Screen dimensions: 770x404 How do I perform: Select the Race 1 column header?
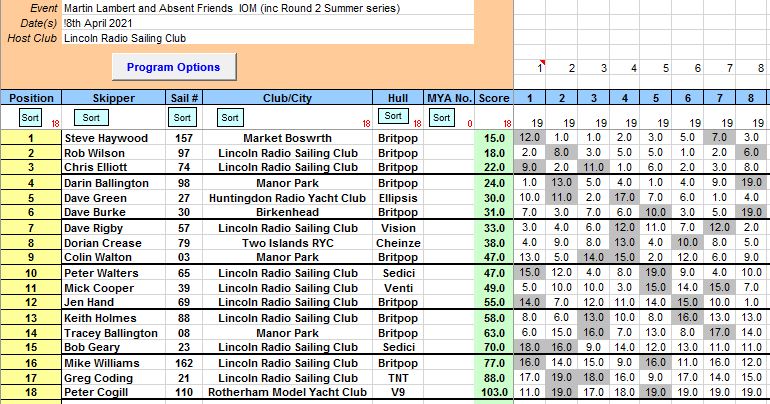530,98
